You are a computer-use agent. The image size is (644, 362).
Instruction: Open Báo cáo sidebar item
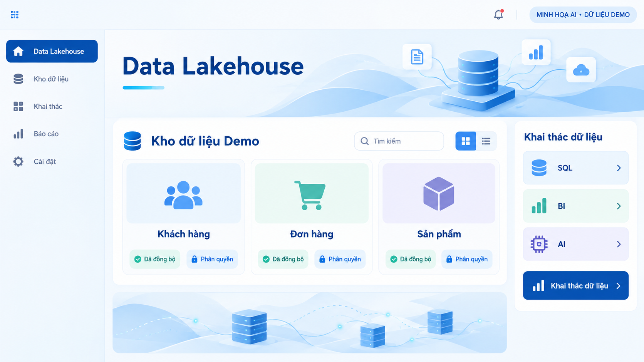coord(52,134)
